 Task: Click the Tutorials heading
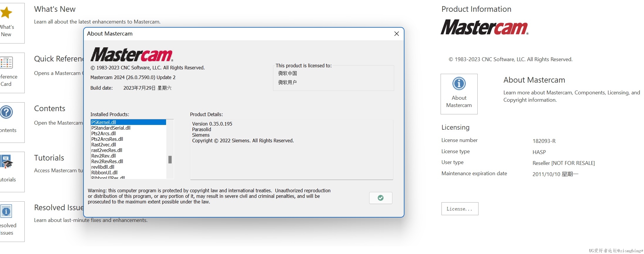pos(49,158)
